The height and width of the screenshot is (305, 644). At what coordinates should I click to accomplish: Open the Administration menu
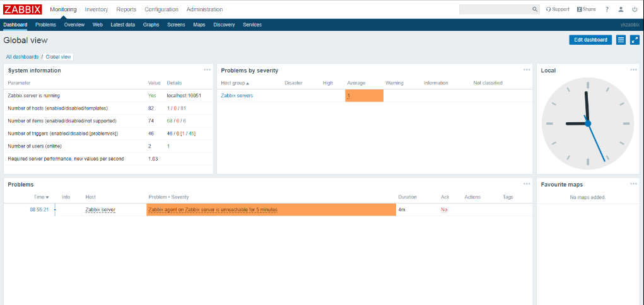[x=204, y=9]
